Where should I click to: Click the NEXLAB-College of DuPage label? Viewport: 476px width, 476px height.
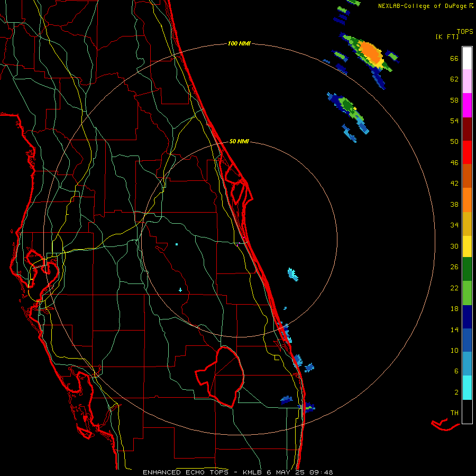pyautogui.click(x=423, y=6)
